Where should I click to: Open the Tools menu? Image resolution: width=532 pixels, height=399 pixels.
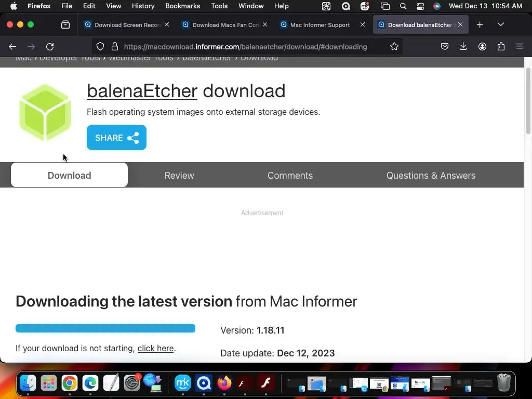[x=219, y=6]
